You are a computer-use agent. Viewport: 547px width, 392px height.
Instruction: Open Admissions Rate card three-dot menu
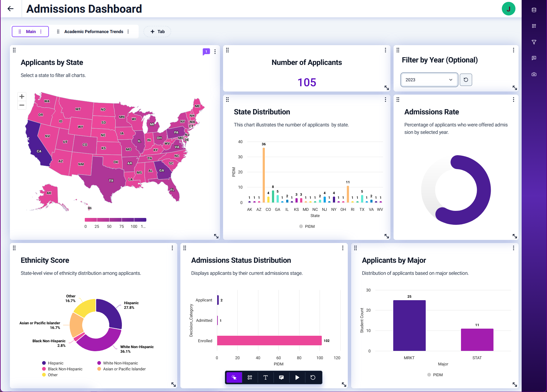[x=513, y=100]
